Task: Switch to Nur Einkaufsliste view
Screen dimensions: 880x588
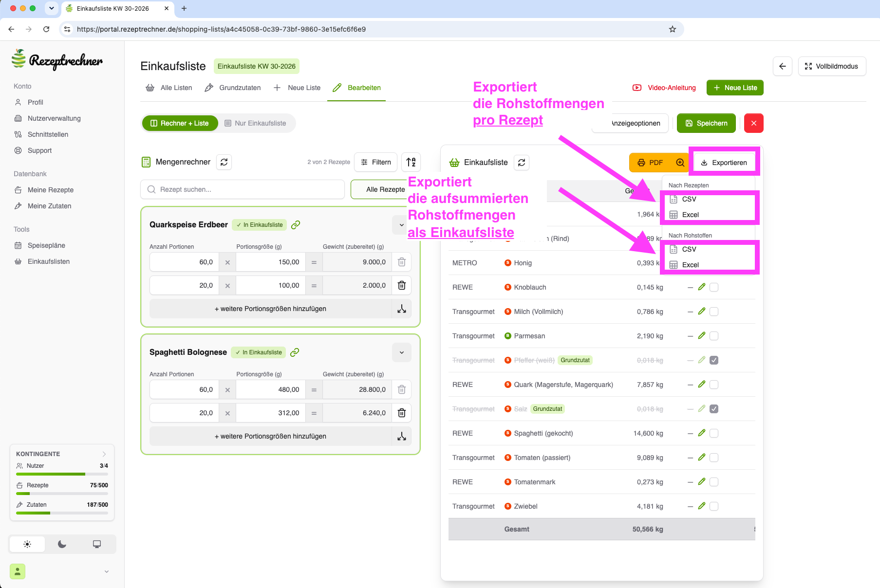Action: (255, 123)
